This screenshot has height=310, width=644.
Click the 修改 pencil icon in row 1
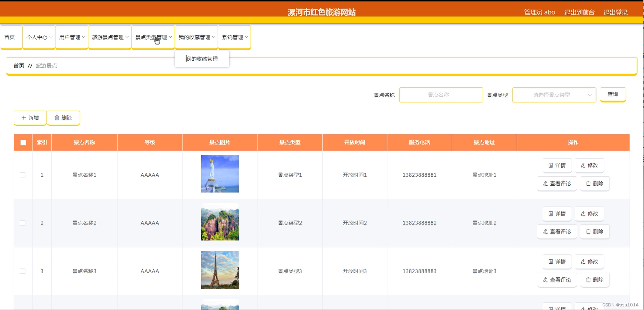pos(583,166)
